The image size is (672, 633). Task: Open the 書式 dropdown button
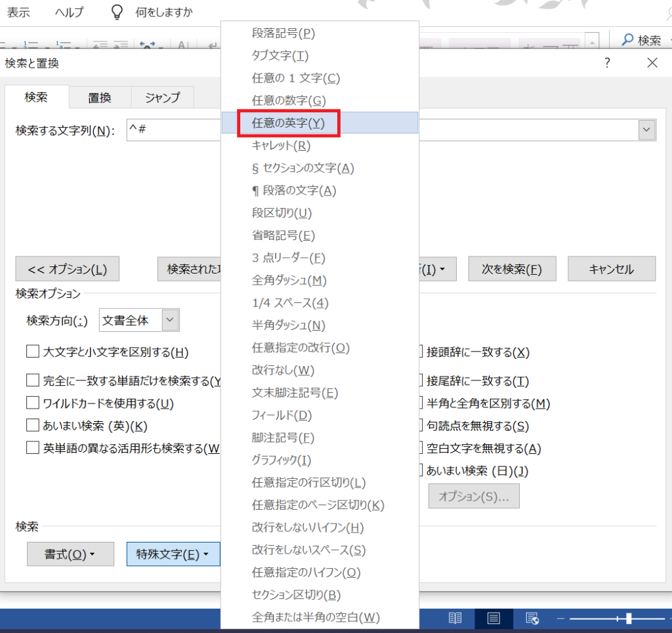(70, 554)
